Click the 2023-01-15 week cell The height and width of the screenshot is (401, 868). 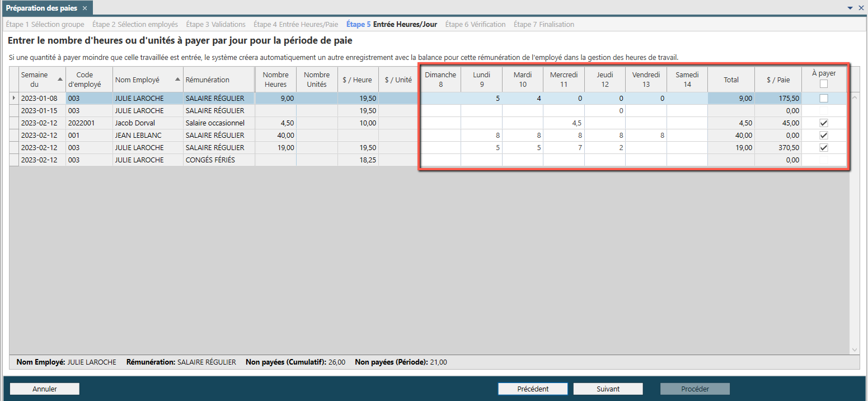point(43,111)
